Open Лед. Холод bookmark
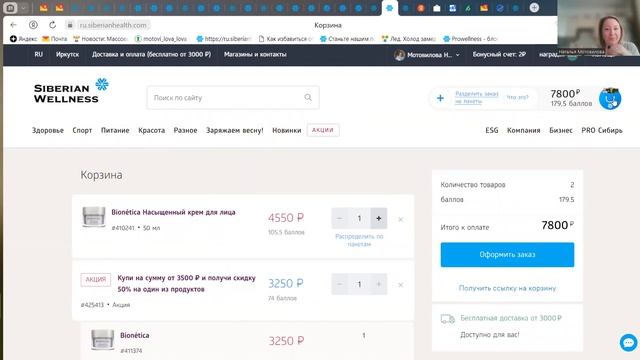640x360 pixels. point(409,39)
